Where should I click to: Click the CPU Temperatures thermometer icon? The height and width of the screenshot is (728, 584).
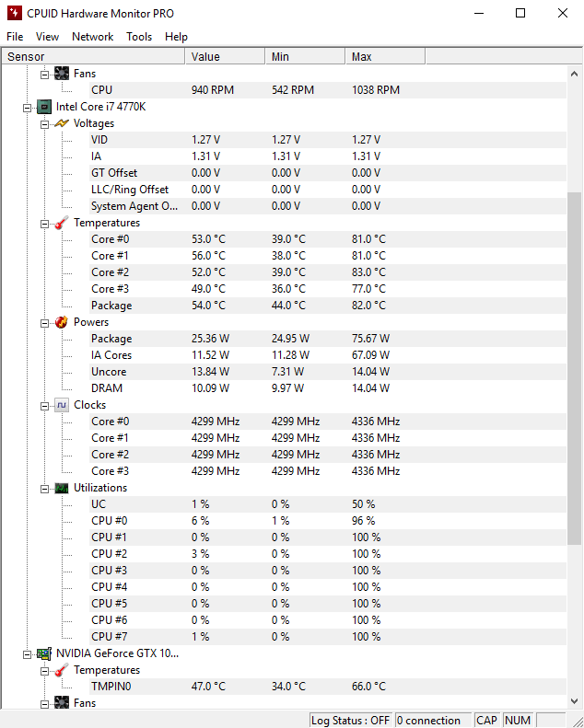62,223
